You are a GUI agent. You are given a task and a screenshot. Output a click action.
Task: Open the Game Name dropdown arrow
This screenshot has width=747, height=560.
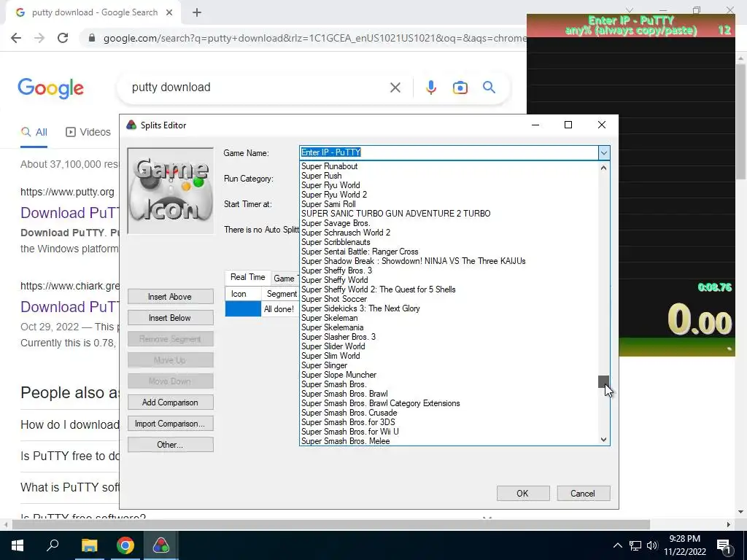point(603,153)
